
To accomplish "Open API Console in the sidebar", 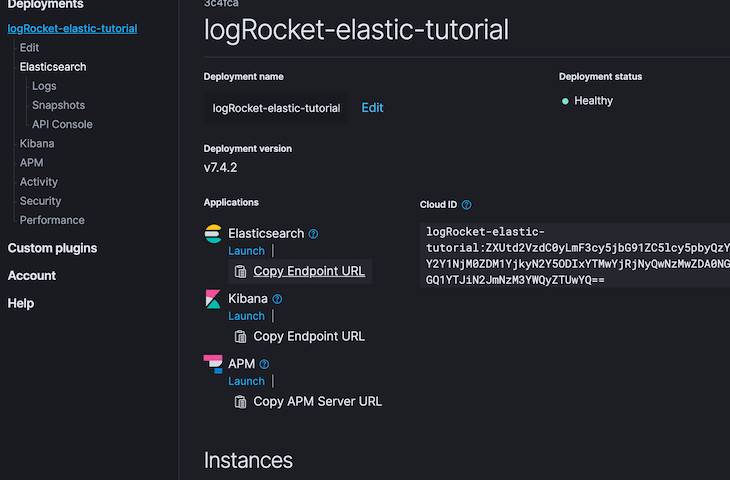I will 62,124.
